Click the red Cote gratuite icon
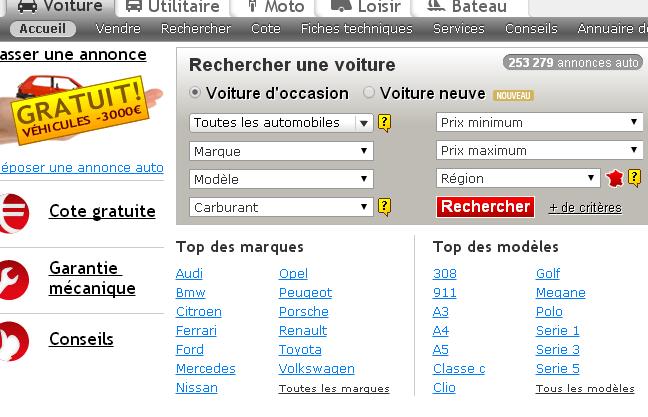 (x=13, y=211)
